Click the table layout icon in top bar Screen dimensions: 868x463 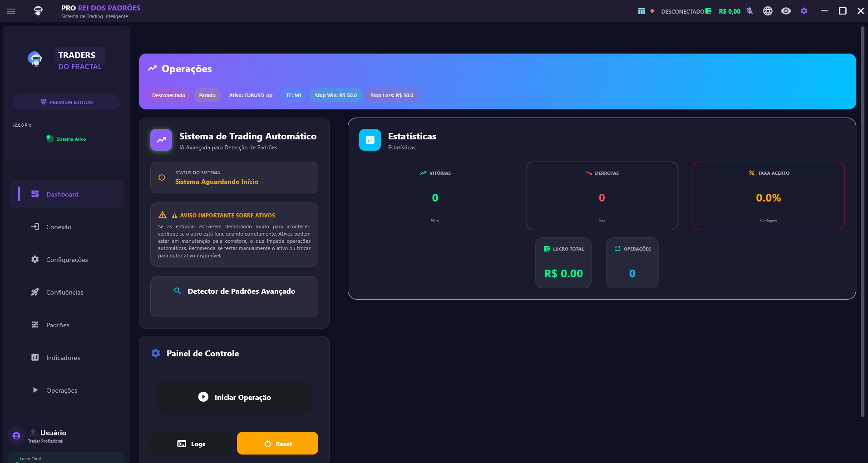pyautogui.click(x=641, y=11)
